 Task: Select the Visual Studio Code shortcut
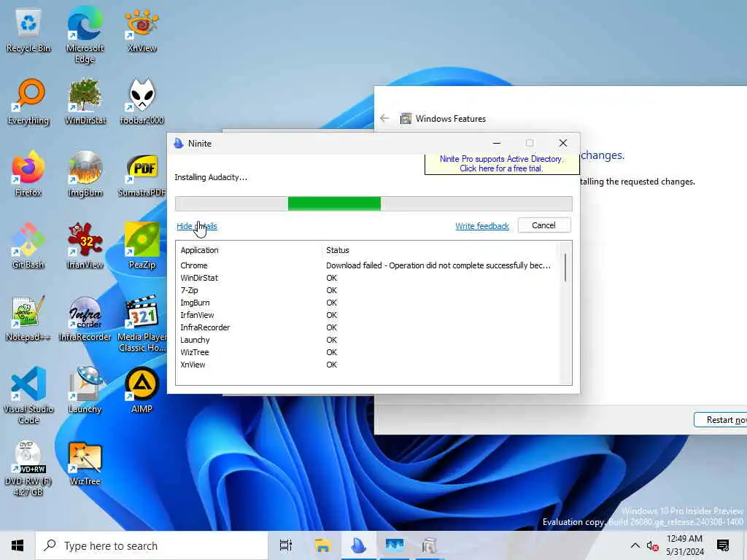tap(28, 395)
